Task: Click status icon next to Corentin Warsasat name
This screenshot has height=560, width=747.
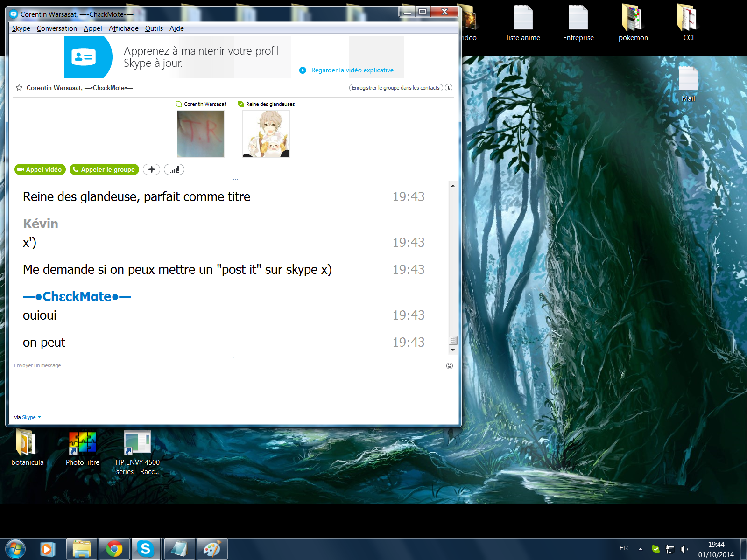Action: (179, 104)
